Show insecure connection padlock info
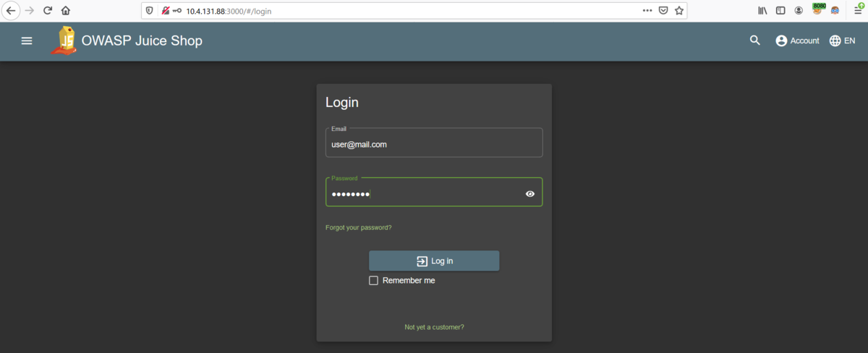 click(166, 11)
